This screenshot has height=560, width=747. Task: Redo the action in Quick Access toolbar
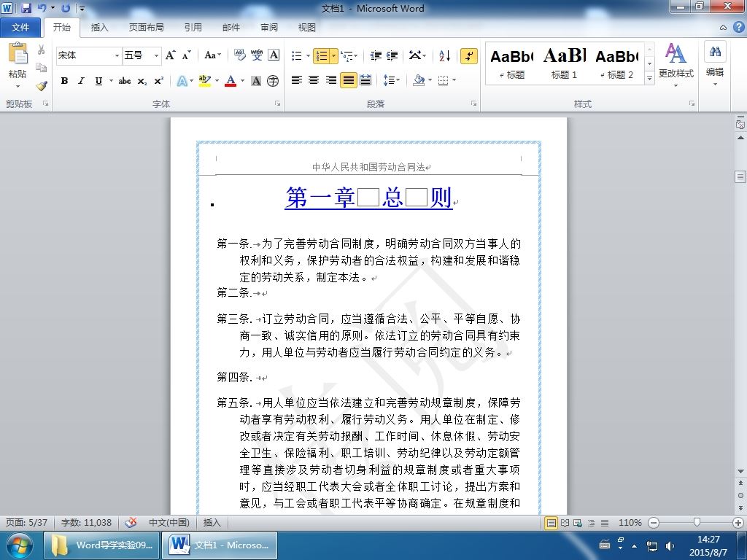pyautogui.click(x=66, y=8)
